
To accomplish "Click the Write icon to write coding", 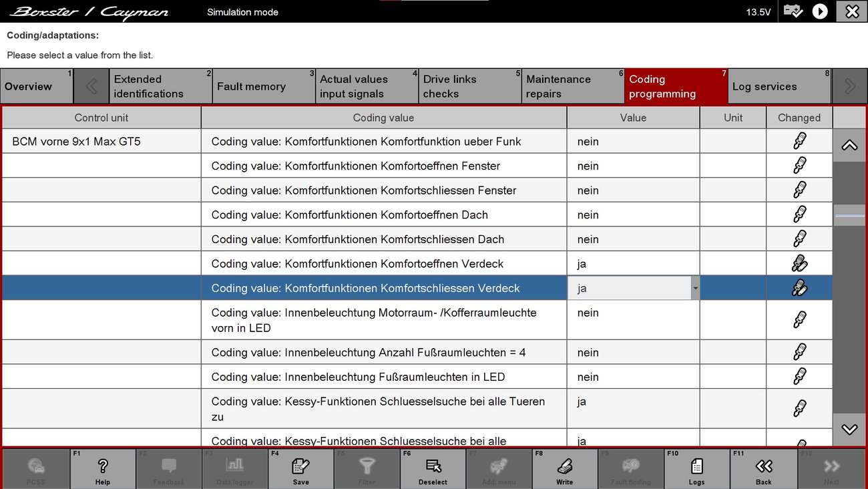I will [564, 466].
